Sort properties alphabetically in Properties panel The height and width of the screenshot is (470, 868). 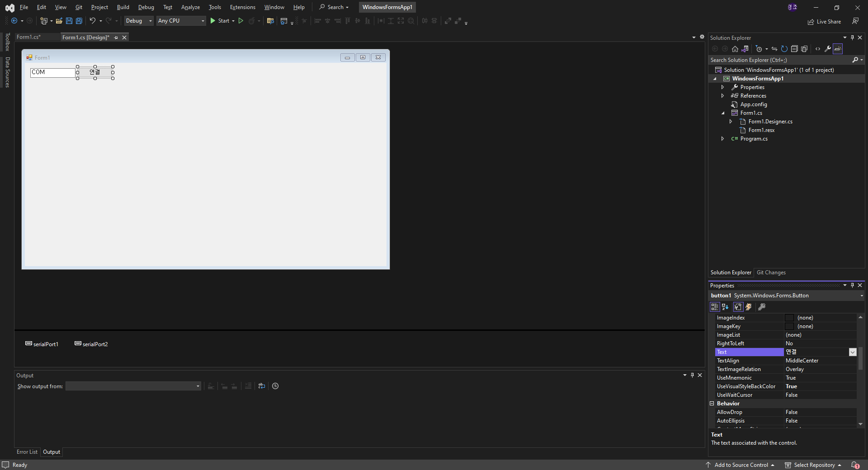(725, 307)
